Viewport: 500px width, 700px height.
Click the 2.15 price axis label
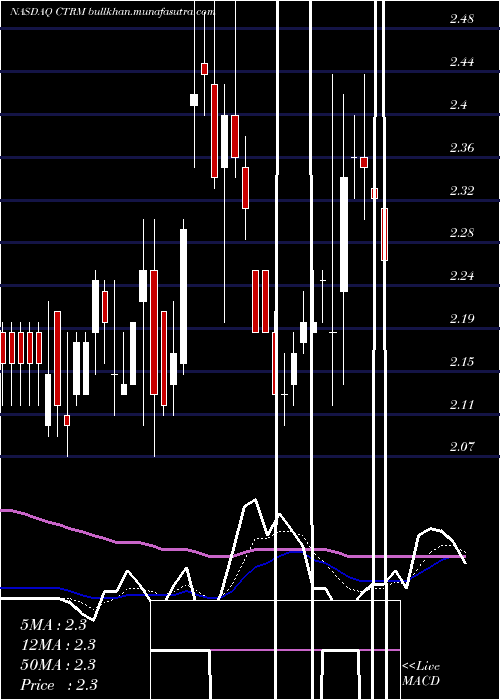click(462, 362)
